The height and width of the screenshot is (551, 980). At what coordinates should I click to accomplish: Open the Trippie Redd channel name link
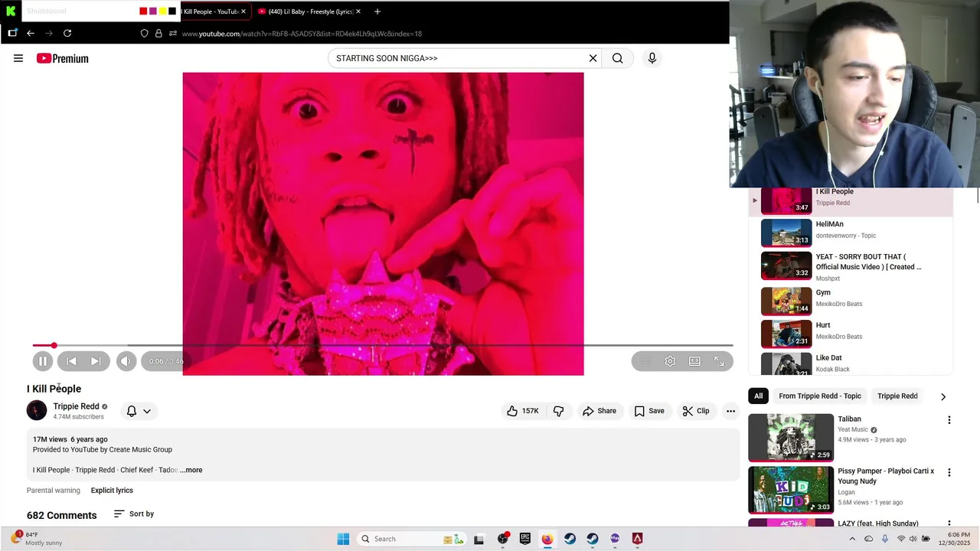point(76,406)
